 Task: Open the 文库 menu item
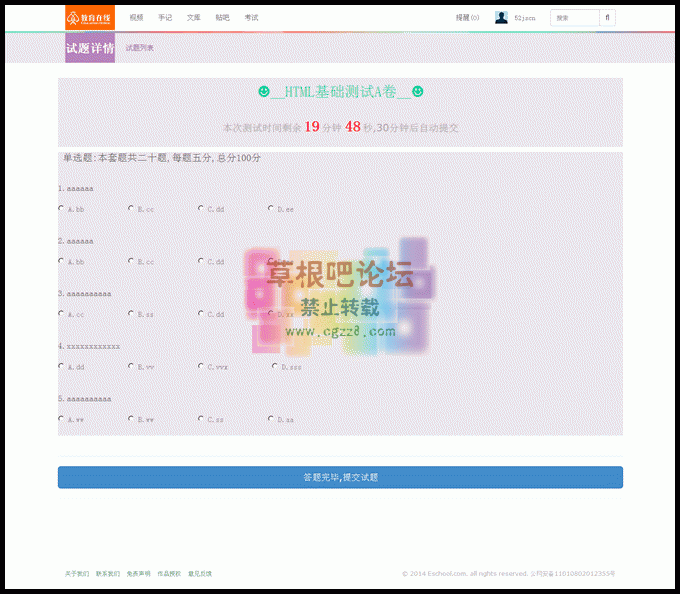click(193, 18)
